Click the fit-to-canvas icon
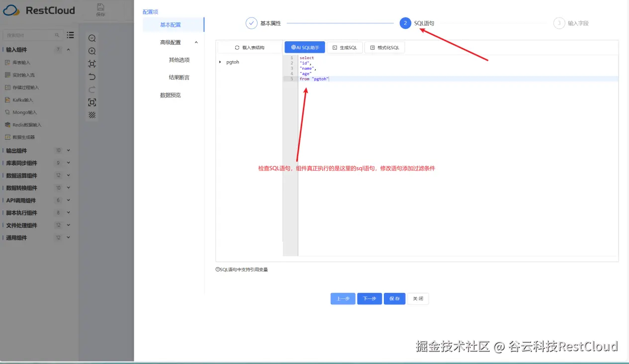 (x=92, y=64)
